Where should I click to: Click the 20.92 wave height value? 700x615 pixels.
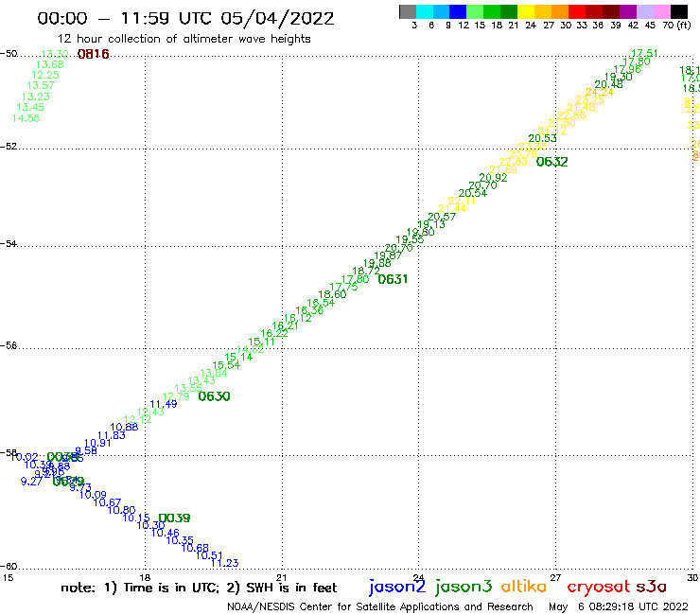tap(493, 177)
